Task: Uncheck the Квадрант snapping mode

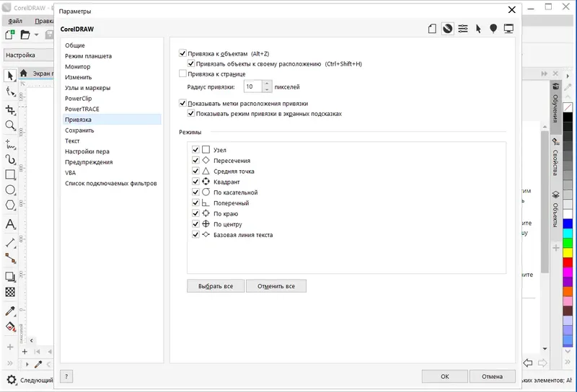Action: (195, 182)
